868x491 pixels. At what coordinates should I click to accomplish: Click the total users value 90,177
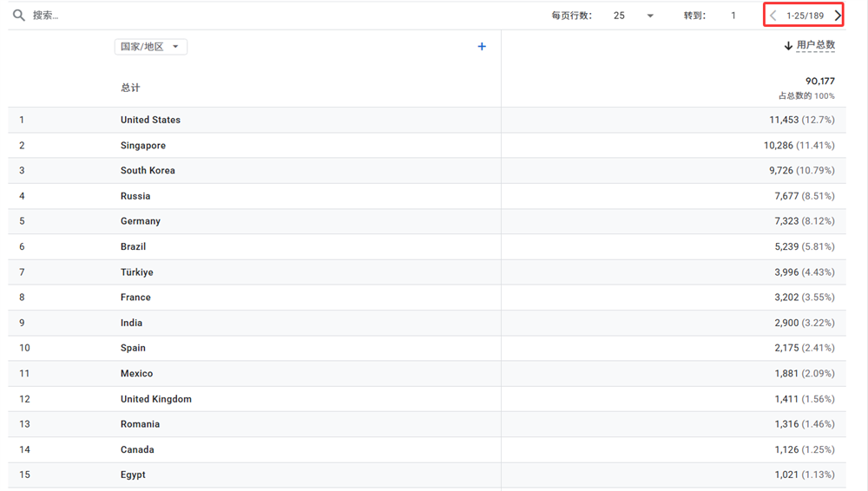820,82
